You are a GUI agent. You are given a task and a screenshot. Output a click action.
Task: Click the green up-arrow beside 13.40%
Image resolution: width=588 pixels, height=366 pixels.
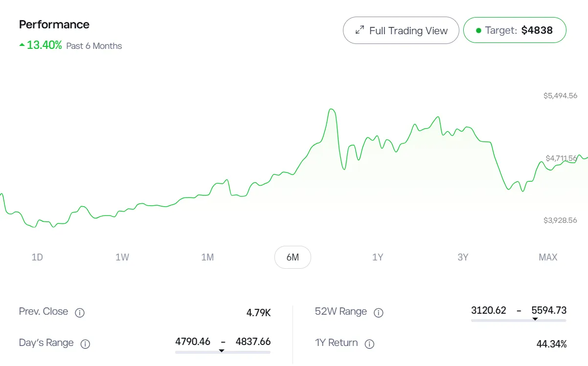[22, 45]
